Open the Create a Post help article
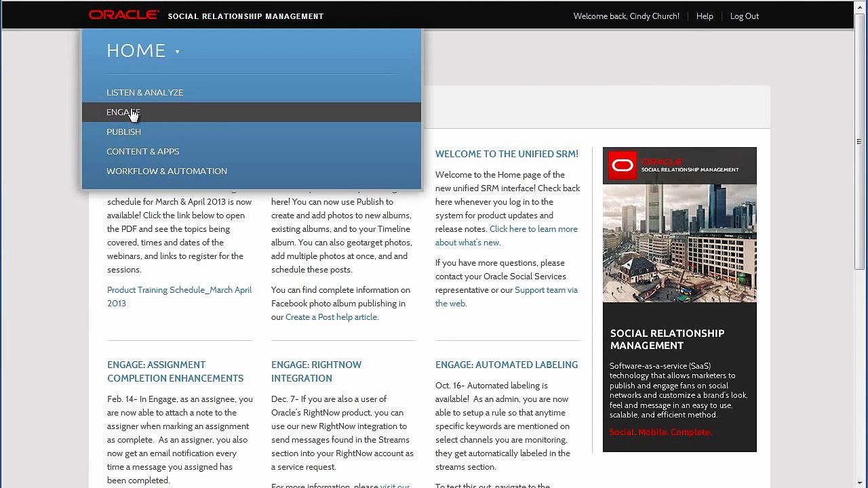This screenshot has width=868, height=488. pyautogui.click(x=332, y=317)
